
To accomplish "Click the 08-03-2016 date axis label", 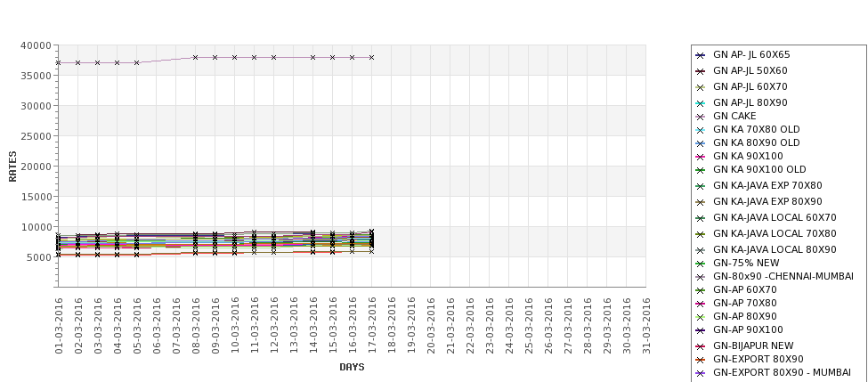I will [195, 325].
